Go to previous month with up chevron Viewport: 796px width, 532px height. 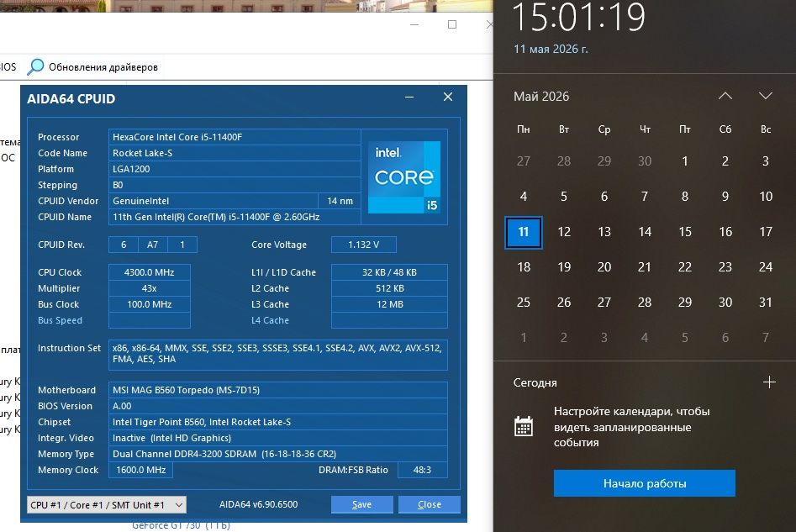tap(725, 96)
